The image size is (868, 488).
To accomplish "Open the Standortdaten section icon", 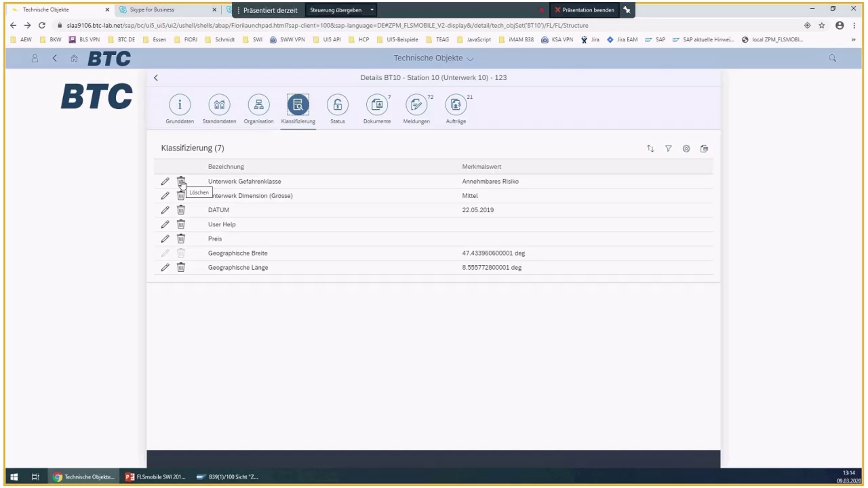I will tap(219, 105).
